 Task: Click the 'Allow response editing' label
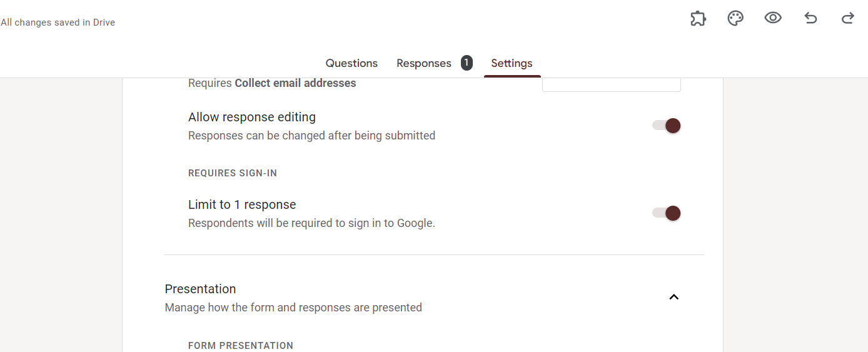pyautogui.click(x=251, y=117)
